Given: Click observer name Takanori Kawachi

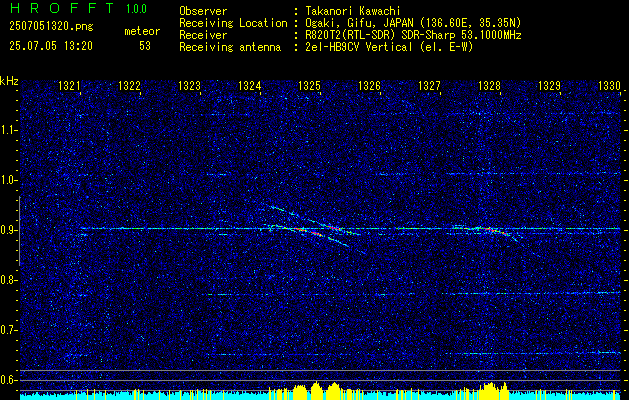Looking at the screenshot, I should point(352,11).
